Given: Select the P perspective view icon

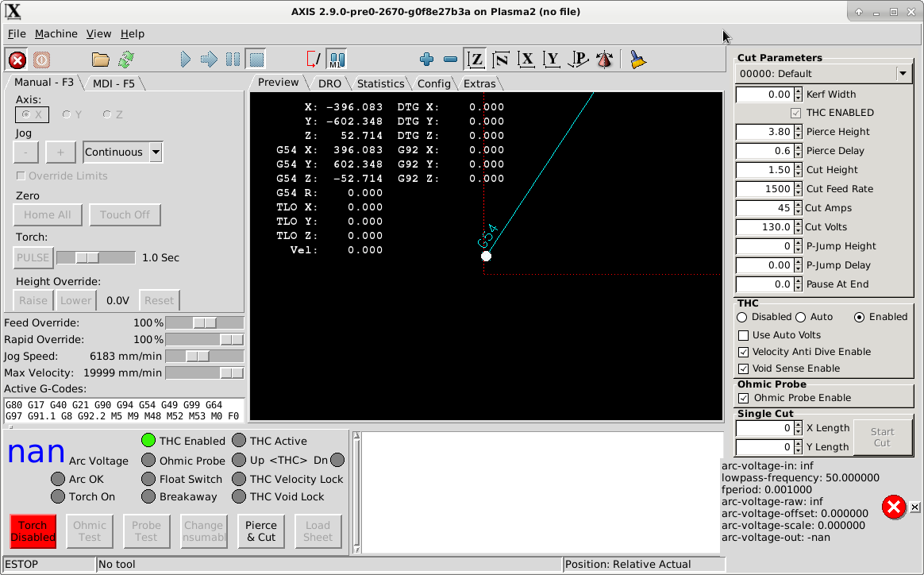Looking at the screenshot, I should point(578,60).
